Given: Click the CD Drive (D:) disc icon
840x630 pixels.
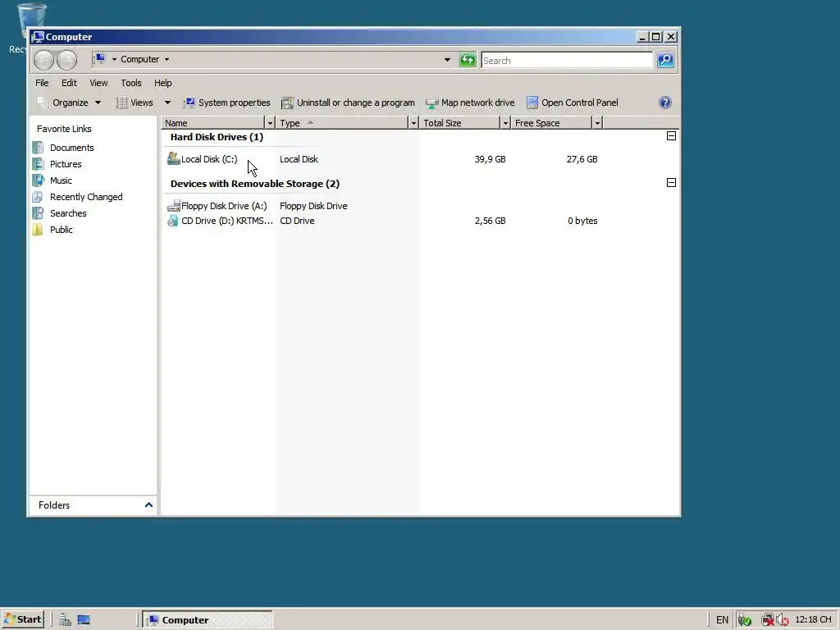Looking at the screenshot, I should 172,221.
